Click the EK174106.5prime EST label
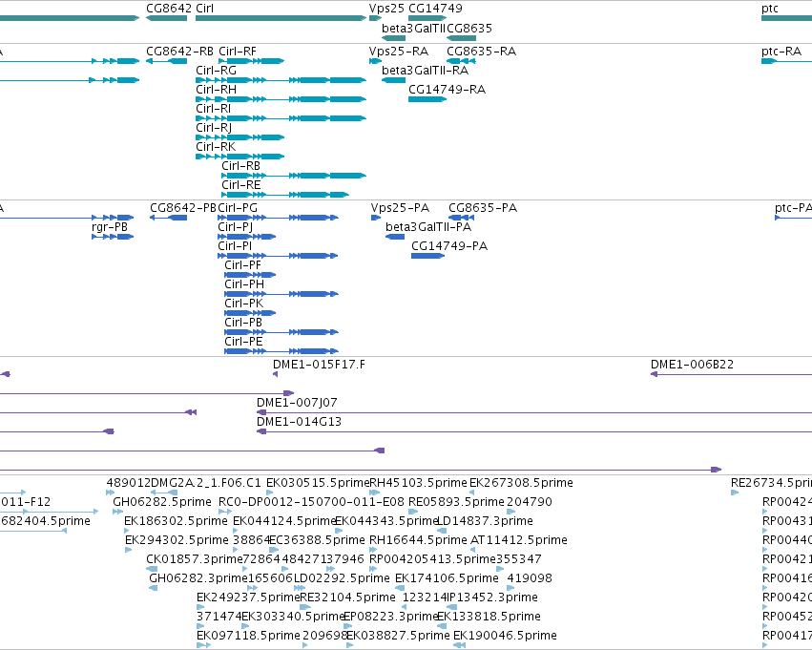812x650 pixels. (x=447, y=579)
